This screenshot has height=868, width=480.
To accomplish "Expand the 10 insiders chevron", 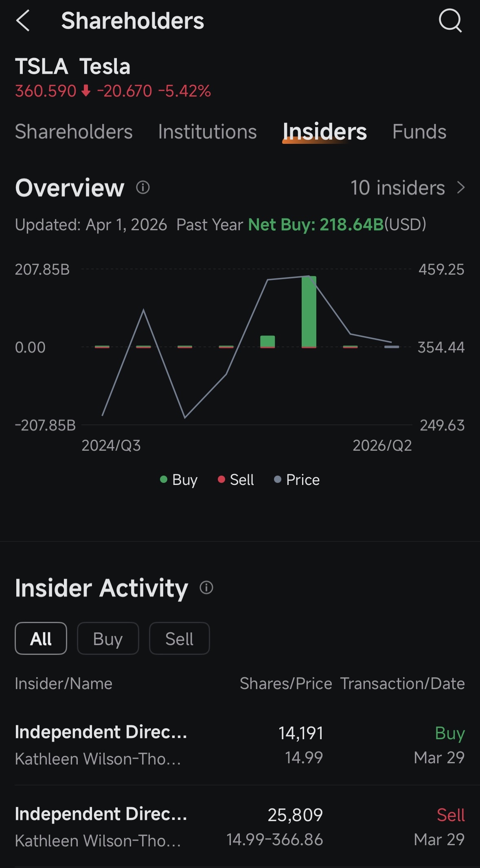I will point(461,187).
